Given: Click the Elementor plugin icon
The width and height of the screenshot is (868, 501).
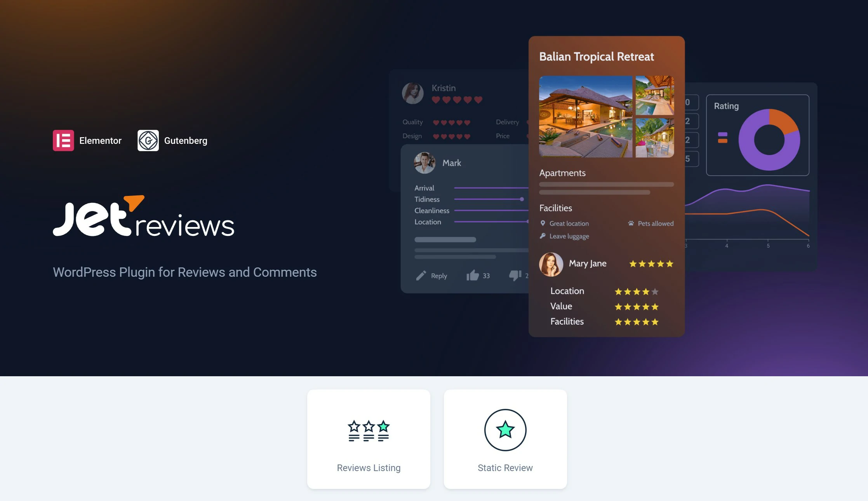Looking at the screenshot, I should coord(63,140).
